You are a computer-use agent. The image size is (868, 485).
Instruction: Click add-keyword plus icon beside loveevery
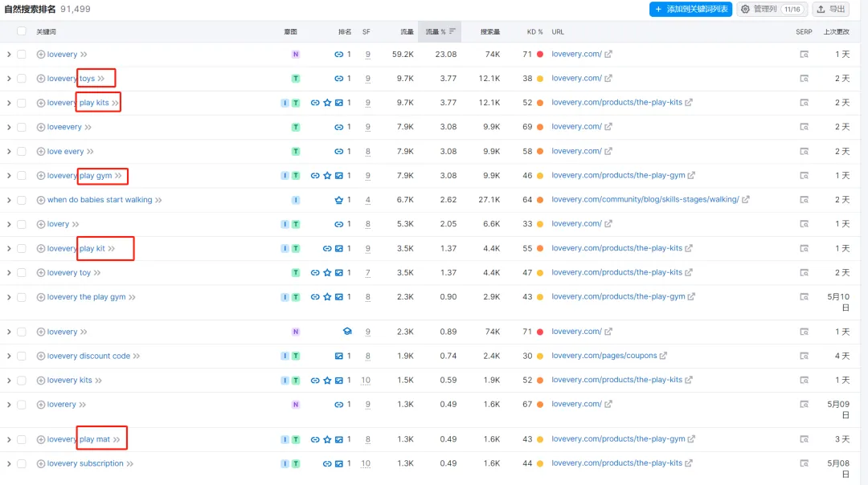click(40, 127)
